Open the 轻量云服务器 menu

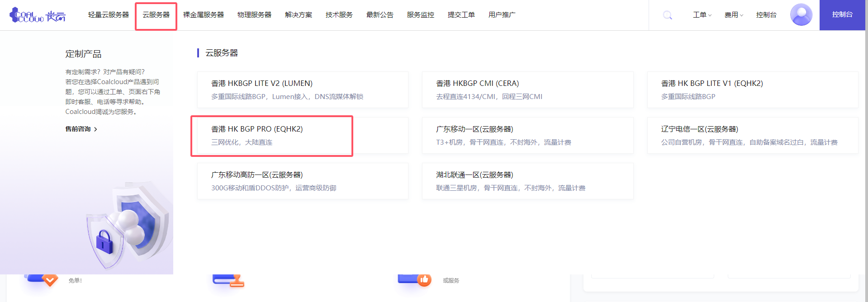coord(109,15)
